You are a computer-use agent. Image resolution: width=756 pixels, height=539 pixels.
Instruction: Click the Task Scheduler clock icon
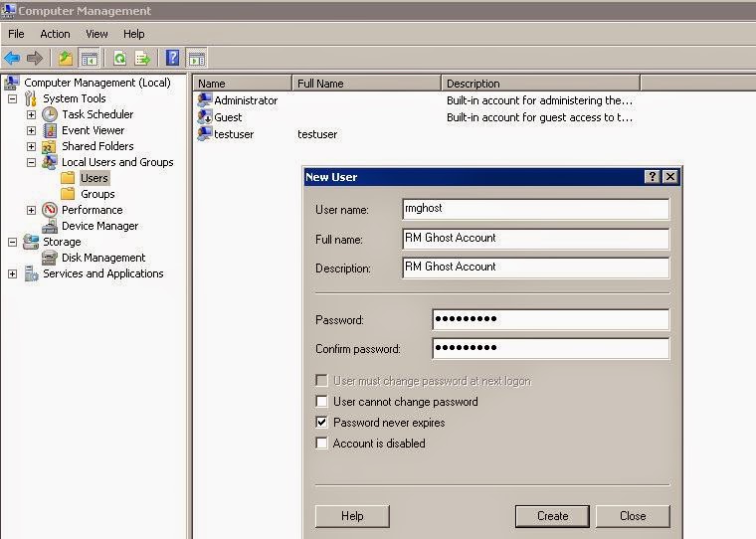tap(50, 114)
